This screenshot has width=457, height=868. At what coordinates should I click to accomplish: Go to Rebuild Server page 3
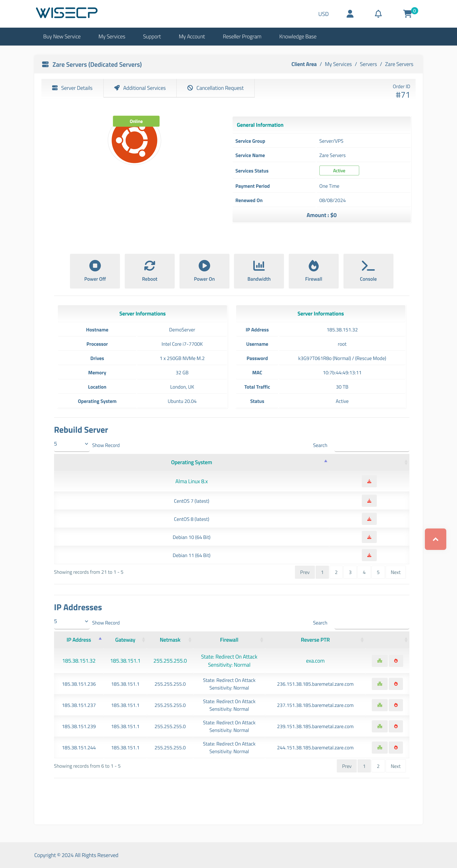pyautogui.click(x=350, y=572)
